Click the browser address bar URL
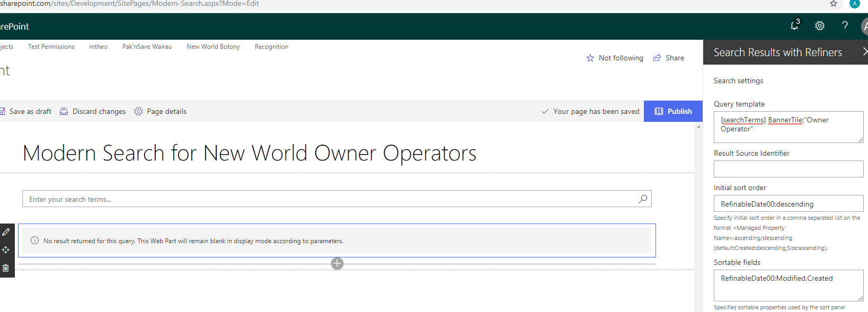The image size is (868, 312). tap(129, 4)
